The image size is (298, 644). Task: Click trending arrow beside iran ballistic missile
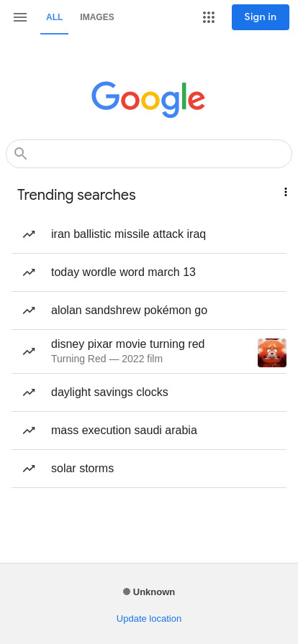pos(29,234)
